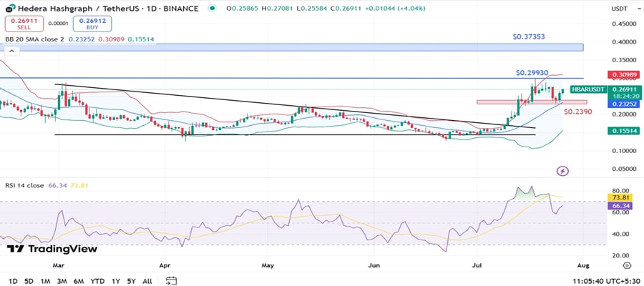Click the green market status dot
Viewport: 644px width, 286px height.
pyautogui.click(x=212, y=8)
